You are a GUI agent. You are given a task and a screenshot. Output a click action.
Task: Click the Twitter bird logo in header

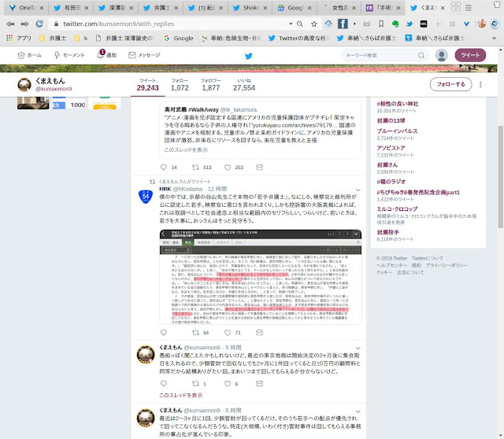click(249, 56)
